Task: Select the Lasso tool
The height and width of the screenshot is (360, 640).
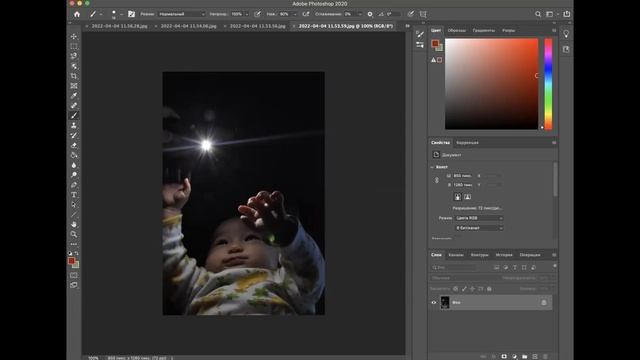Action: pos(74,56)
